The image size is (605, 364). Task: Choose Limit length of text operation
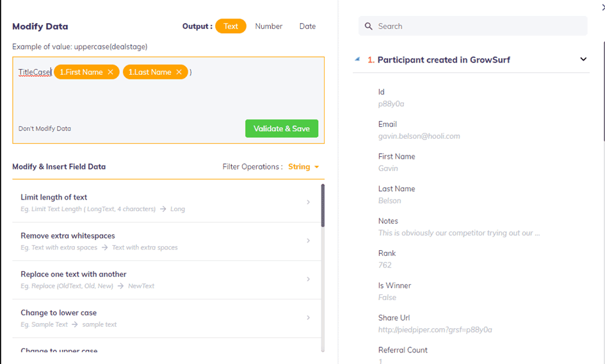[x=54, y=198]
